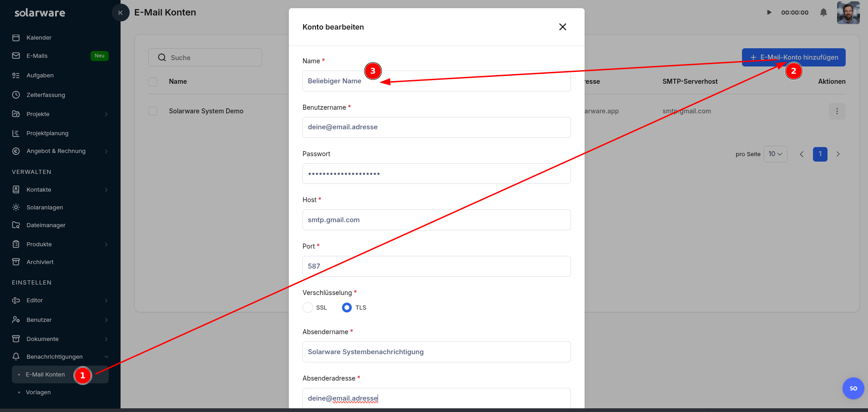Click the Absenderadresse input field

point(437,398)
